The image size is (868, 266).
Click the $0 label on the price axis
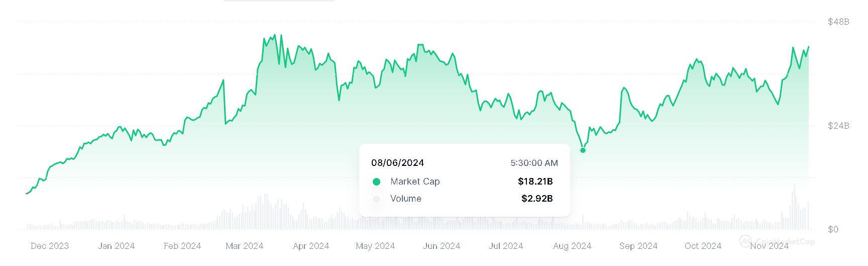pyautogui.click(x=833, y=229)
